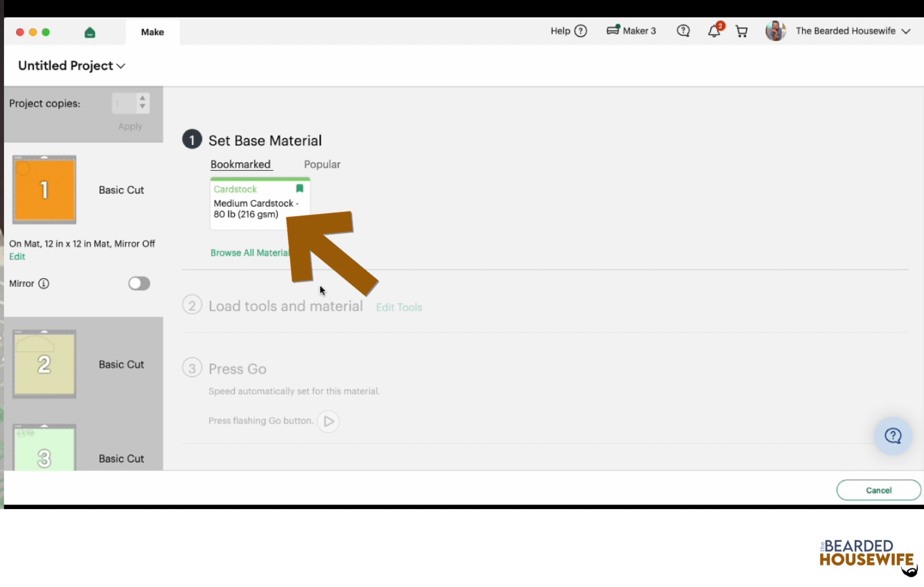Click the Edit mat settings link
Screen dimensions: 924x587
click(17, 256)
